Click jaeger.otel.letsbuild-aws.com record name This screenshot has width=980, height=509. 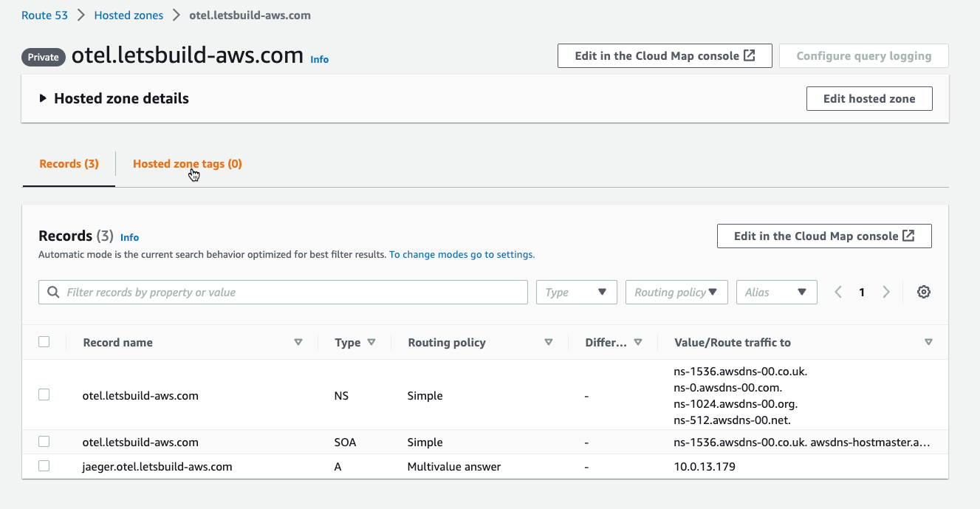click(x=157, y=466)
